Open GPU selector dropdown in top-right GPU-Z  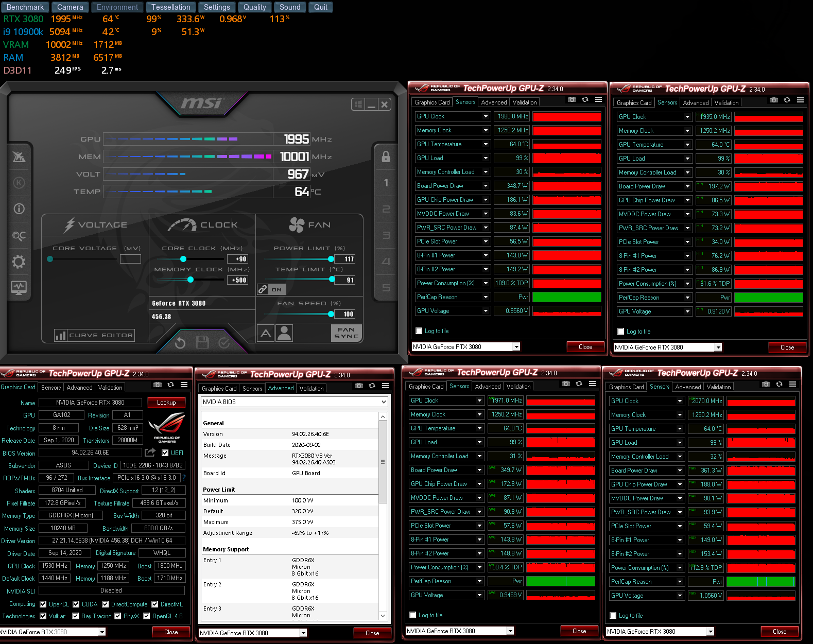pyautogui.click(x=718, y=347)
